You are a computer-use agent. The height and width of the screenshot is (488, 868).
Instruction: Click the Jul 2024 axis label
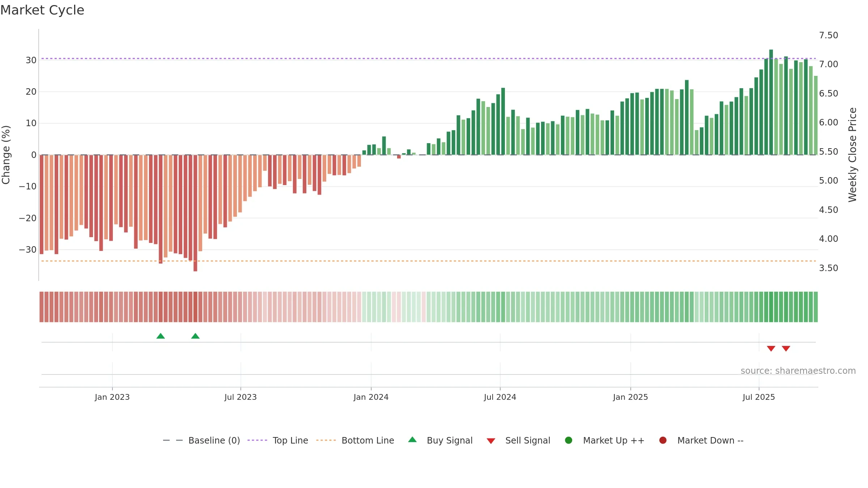[500, 397]
